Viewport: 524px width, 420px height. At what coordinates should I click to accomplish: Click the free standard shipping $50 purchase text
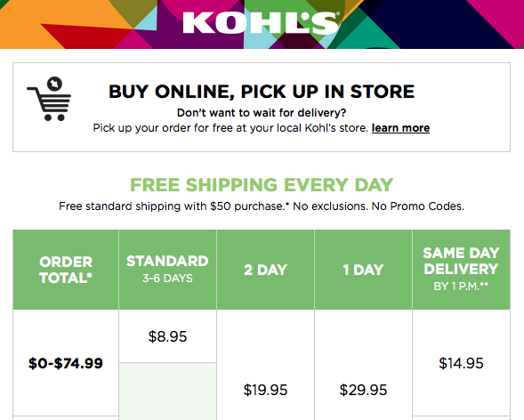point(262,206)
